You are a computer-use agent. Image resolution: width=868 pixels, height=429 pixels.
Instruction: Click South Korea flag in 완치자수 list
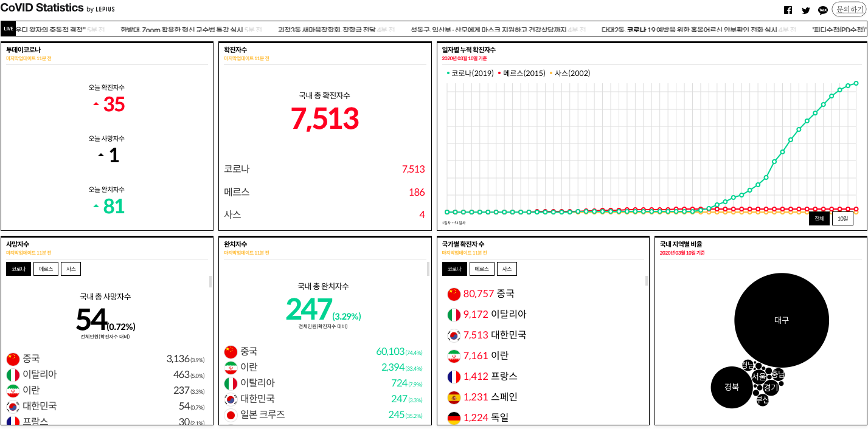[231, 399]
